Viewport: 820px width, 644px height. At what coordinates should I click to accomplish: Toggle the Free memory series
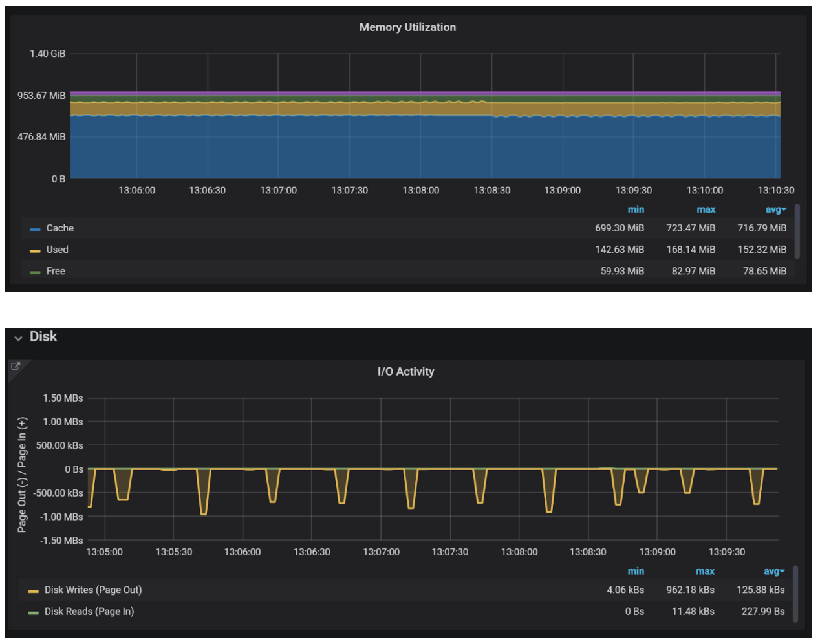(55, 271)
